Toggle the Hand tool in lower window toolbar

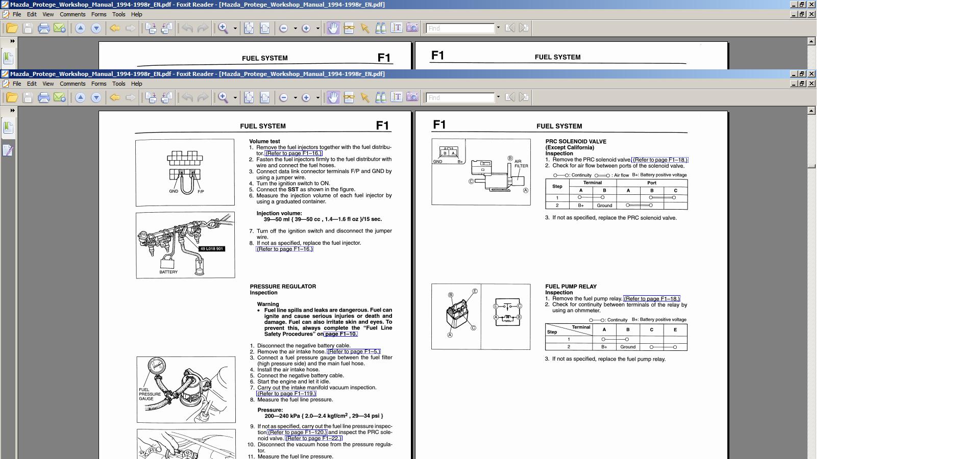tap(333, 97)
